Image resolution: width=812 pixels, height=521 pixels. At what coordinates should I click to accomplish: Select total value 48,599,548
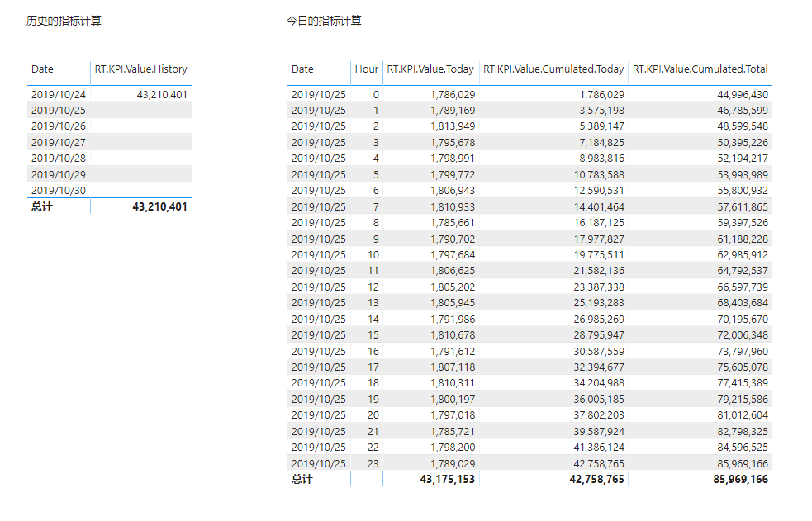pyautogui.click(x=743, y=126)
